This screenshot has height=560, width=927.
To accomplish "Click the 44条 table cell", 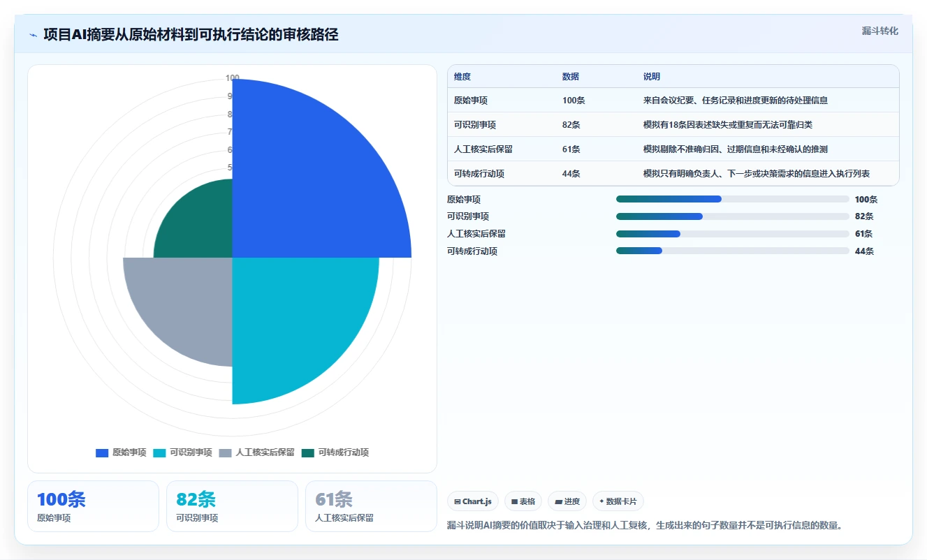I will click(571, 174).
